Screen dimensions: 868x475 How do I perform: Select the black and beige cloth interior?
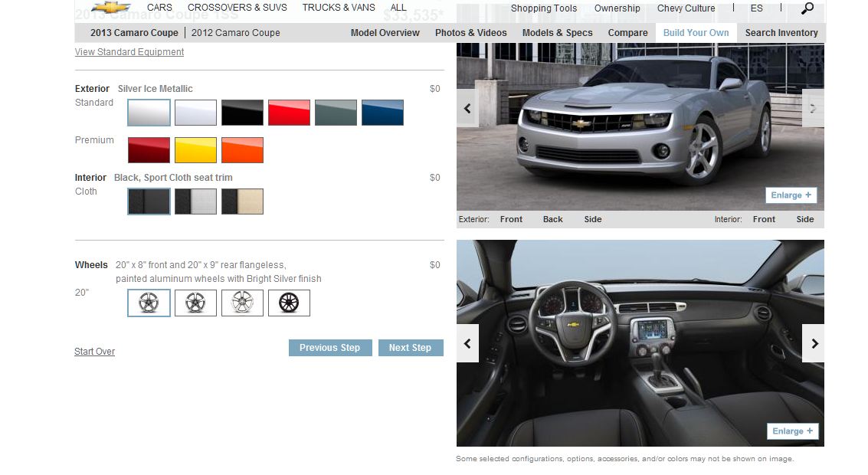click(242, 201)
